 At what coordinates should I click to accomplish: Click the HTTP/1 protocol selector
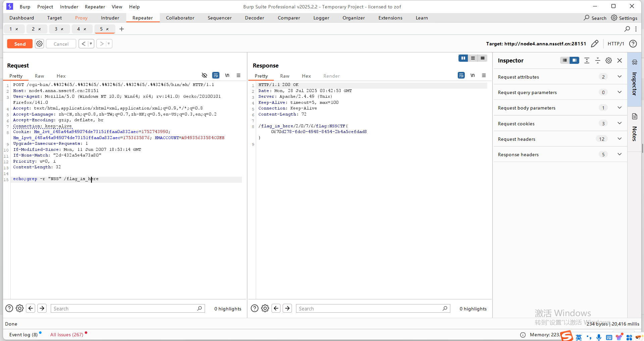pos(616,44)
